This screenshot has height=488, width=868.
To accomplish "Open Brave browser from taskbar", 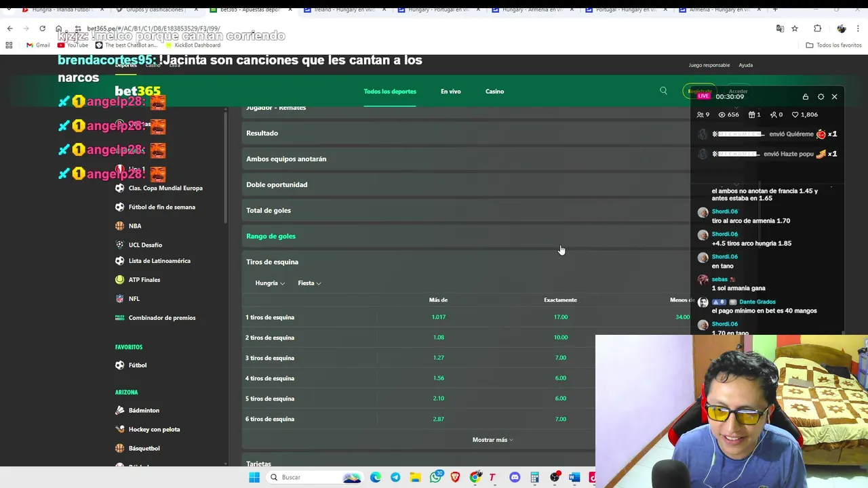I will point(455,477).
